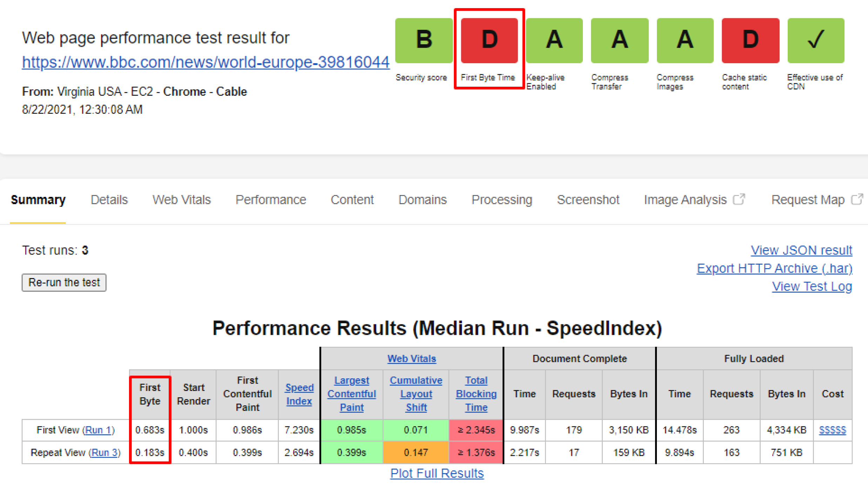Click the ≥ 2.345s total blocking time cell
868x484 pixels.
coord(476,430)
